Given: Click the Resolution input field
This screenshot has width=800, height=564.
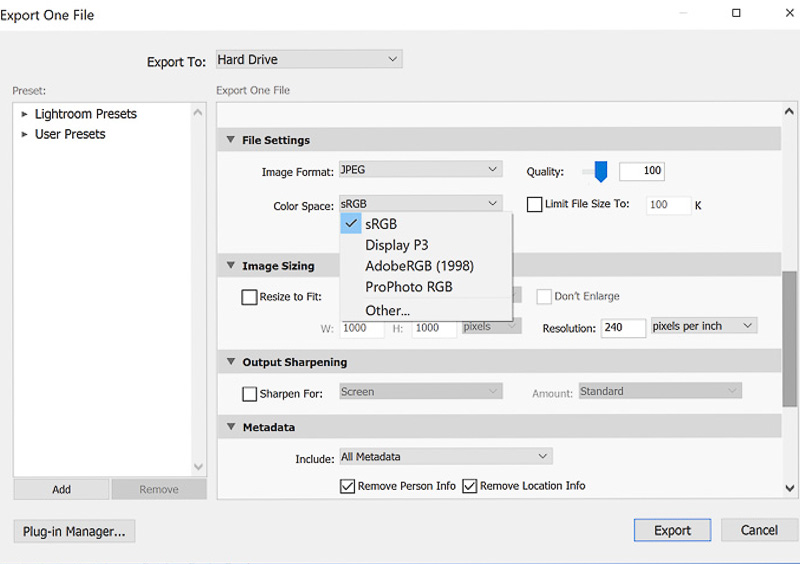Looking at the screenshot, I should tap(623, 327).
